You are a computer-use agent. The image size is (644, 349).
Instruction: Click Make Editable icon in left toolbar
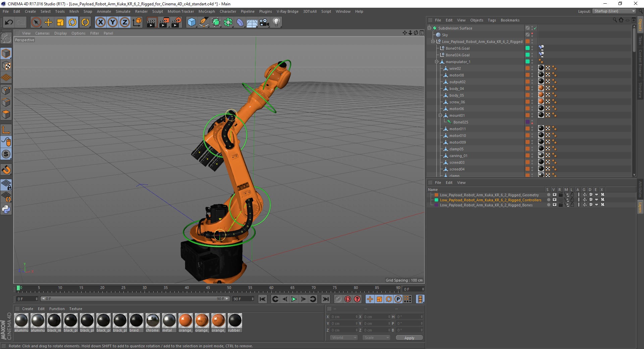point(6,38)
